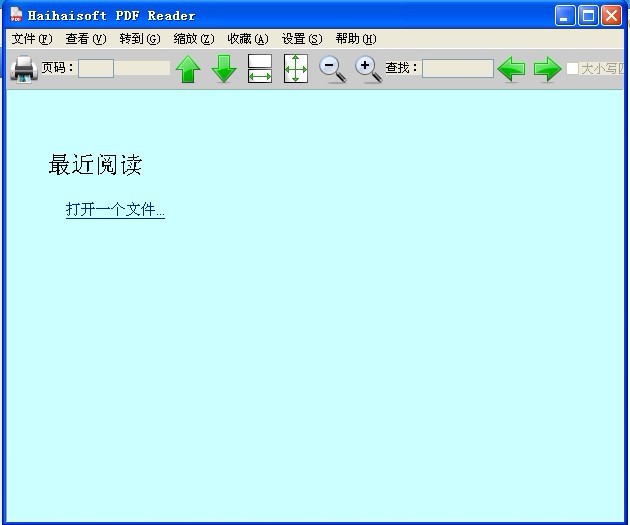Image resolution: width=630 pixels, height=525 pixels.
Task: Select the fit whole page icon
Action: pos(296,69)
